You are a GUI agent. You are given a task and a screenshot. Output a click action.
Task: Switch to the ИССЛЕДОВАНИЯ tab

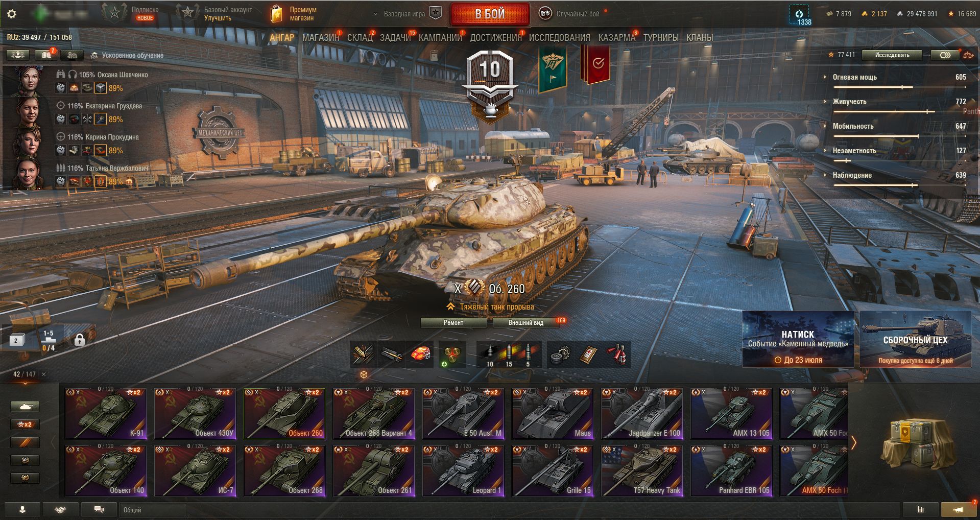(559, 38)
